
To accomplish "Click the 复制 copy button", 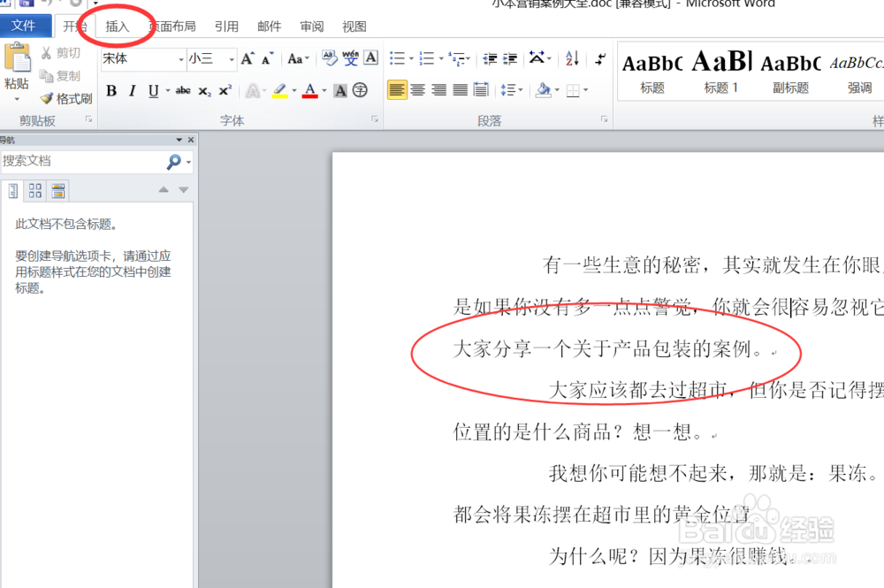I will coord(60,75).
